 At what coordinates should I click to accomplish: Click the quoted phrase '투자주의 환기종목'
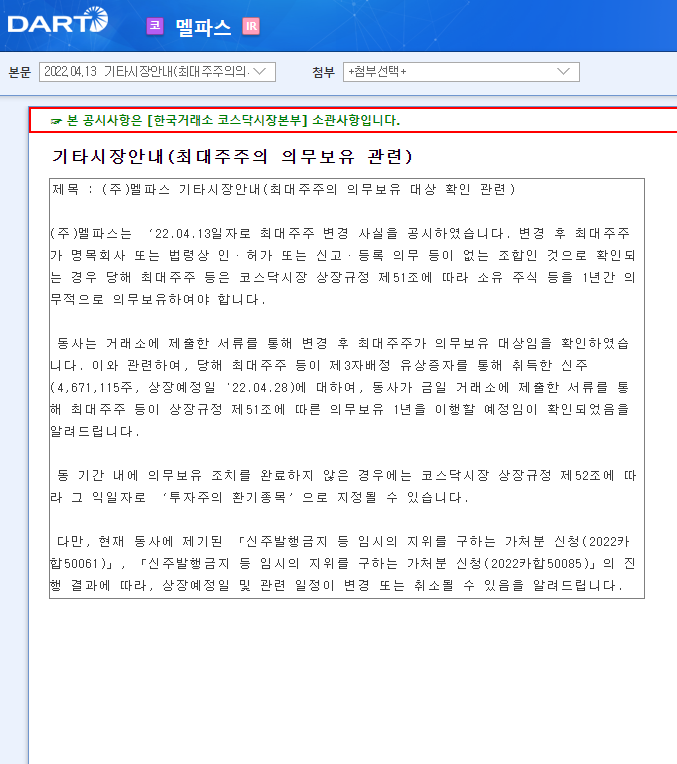point(228,497)
